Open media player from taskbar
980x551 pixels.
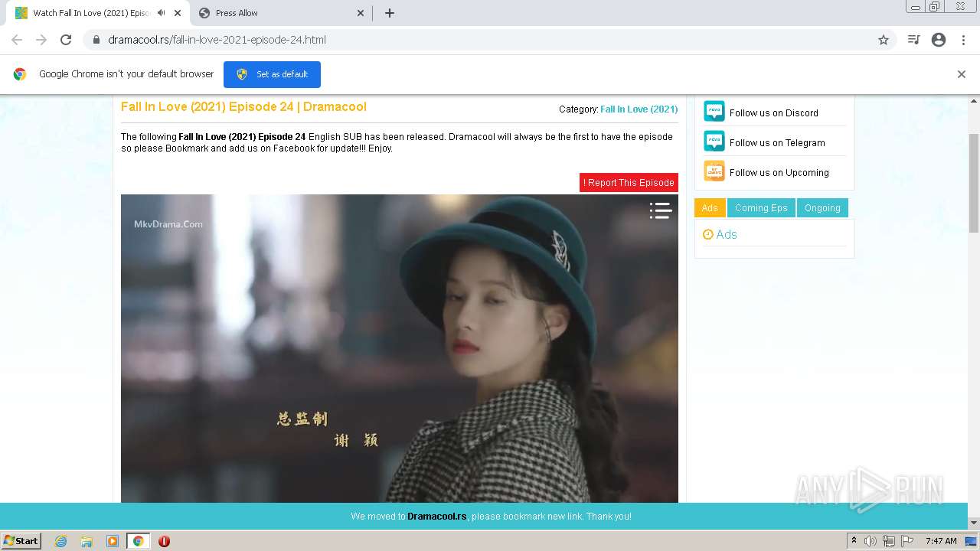click(x=113, y=541)
